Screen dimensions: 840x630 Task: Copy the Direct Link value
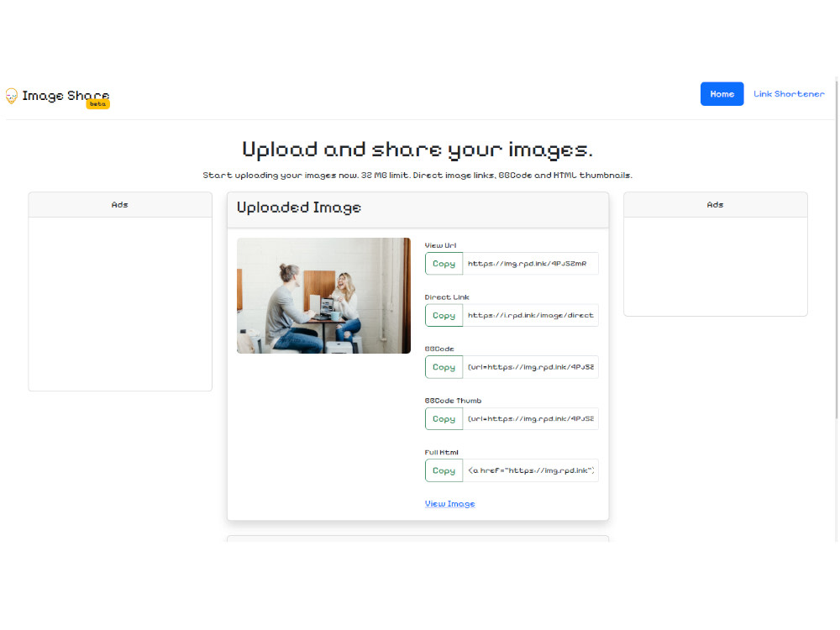pyautogui.click(x=444, y=316)
